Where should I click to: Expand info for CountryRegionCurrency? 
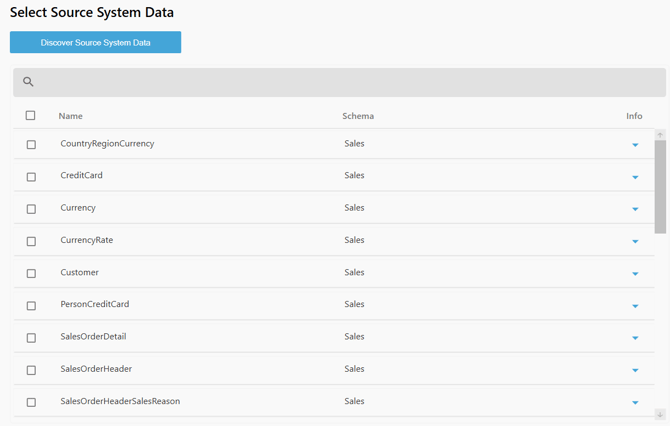tap(635, 145)
